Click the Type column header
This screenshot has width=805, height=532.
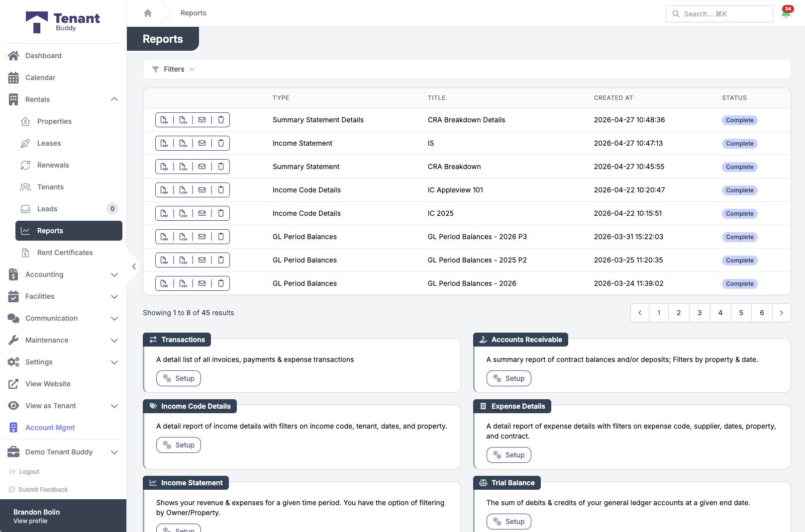coord(281,98)
